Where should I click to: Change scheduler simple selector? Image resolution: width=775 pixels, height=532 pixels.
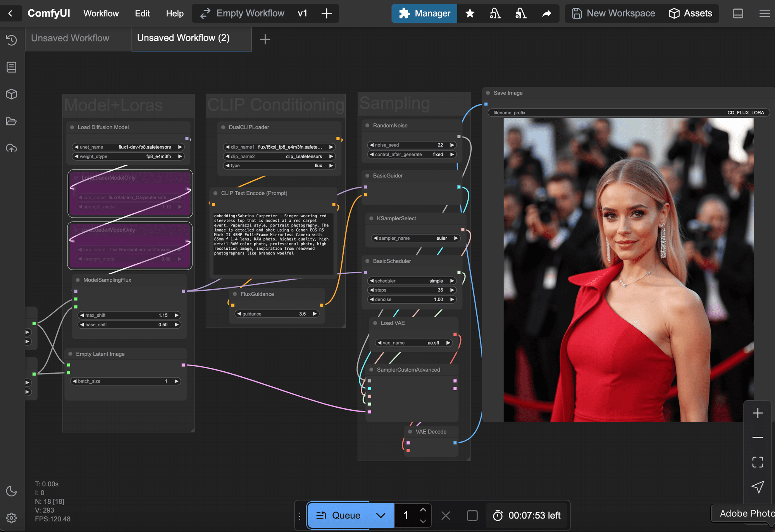(x=412, y=281)
